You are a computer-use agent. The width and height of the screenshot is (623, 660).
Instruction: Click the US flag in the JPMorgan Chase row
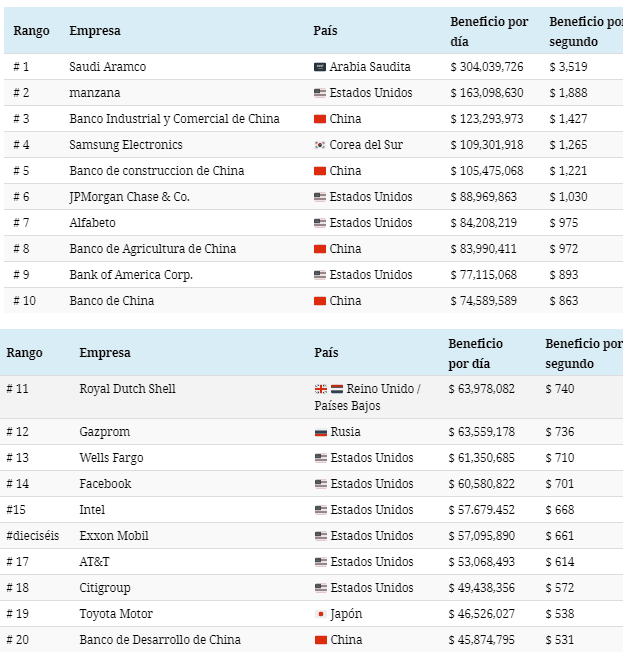(x=320, y=197)
